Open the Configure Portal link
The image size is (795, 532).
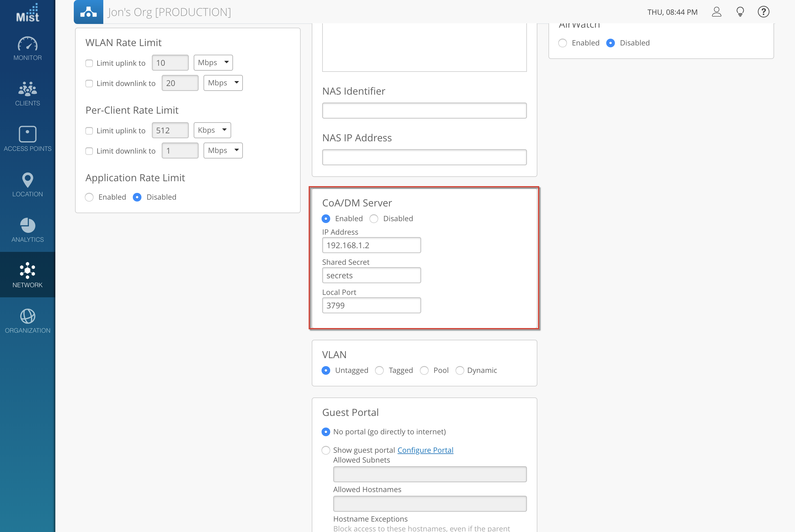(425, 450)
